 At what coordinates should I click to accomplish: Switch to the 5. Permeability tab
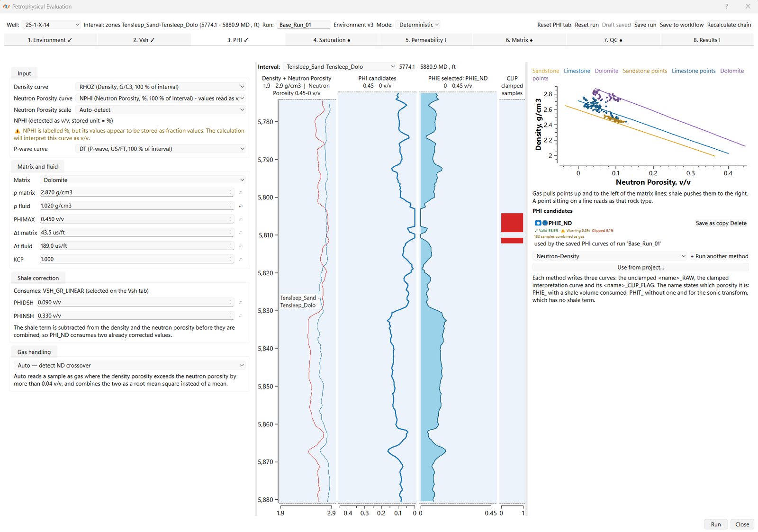(425, 40)
